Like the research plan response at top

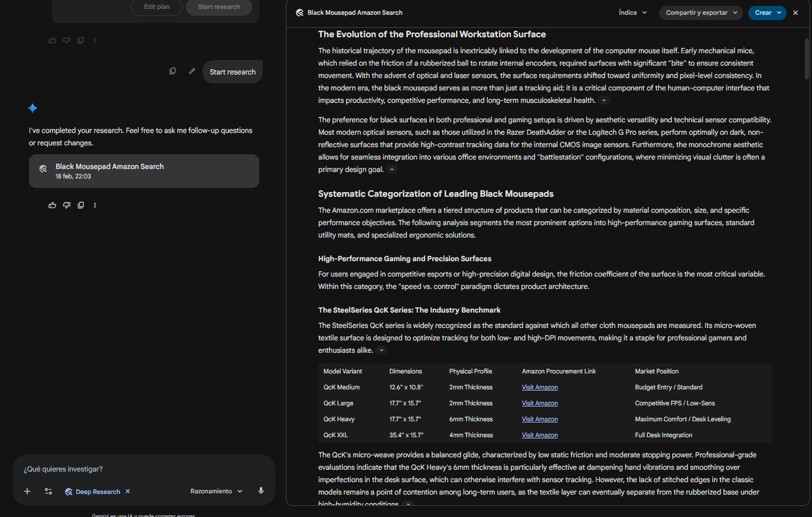53,40
